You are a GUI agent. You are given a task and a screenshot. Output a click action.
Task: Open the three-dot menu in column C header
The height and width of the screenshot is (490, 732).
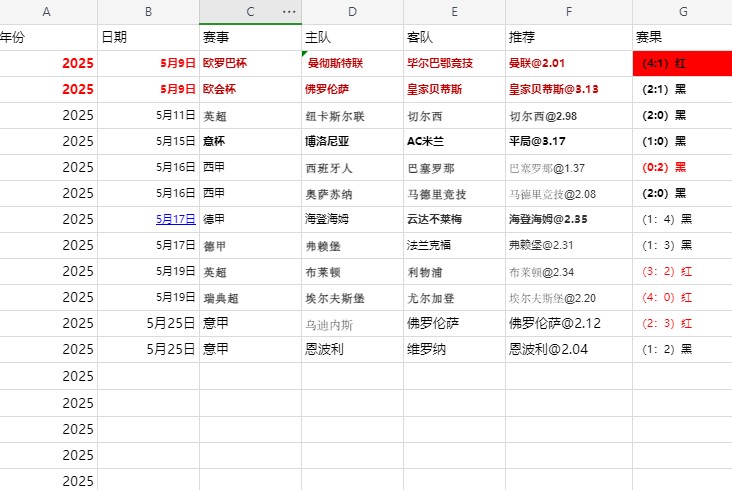pyautogui.click(x=290, y=12)
